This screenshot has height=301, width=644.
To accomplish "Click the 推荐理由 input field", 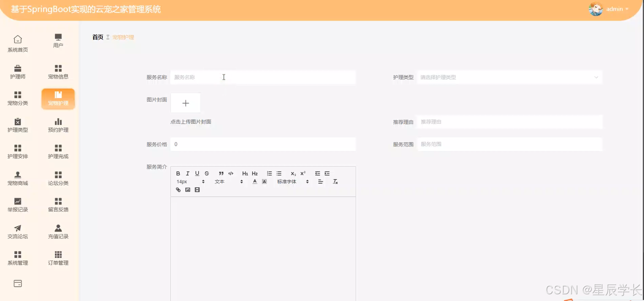I will coord(509,122).
